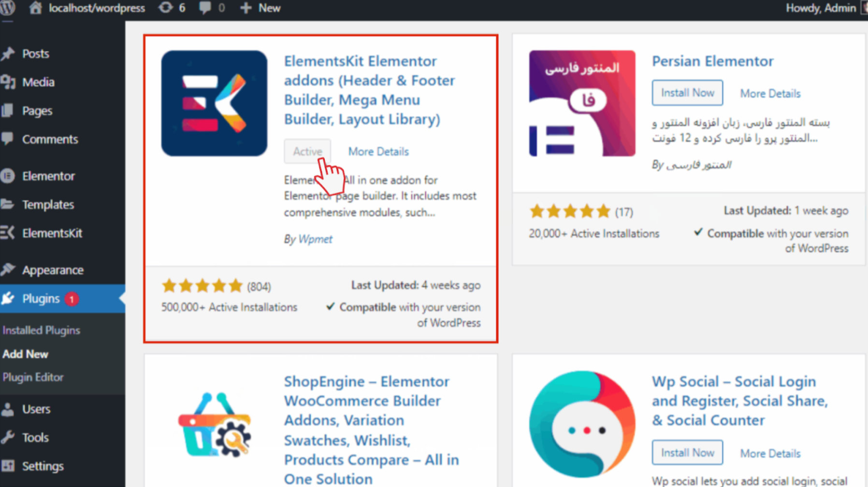Click the Templates folder icon in sidebar

point(7,204)
